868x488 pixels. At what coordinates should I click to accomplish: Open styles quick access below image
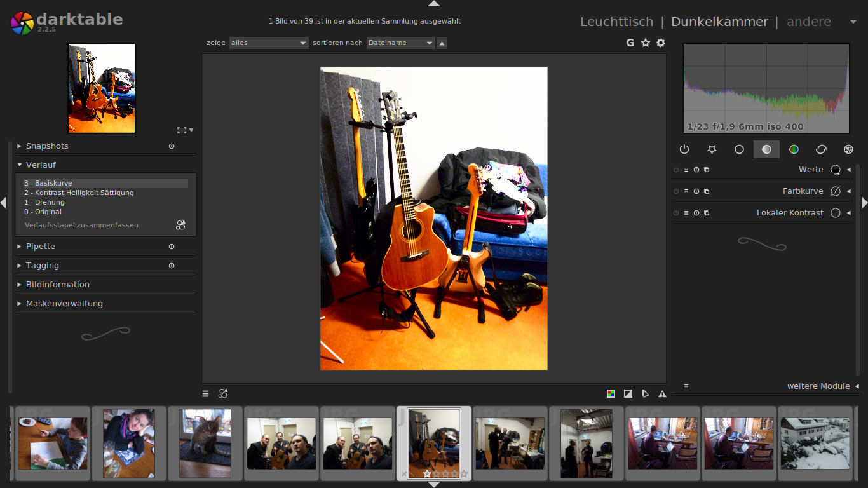pos(223,394)
